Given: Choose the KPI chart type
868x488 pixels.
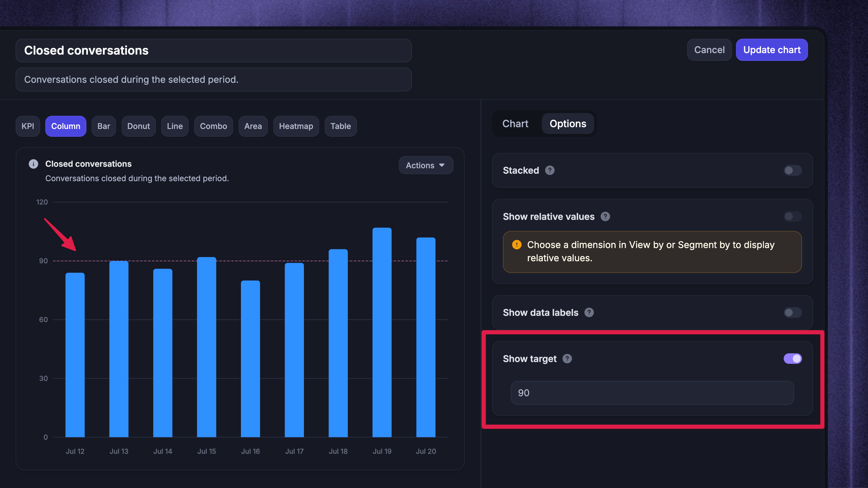Looking at the screenshot, I should click(28, 126).
